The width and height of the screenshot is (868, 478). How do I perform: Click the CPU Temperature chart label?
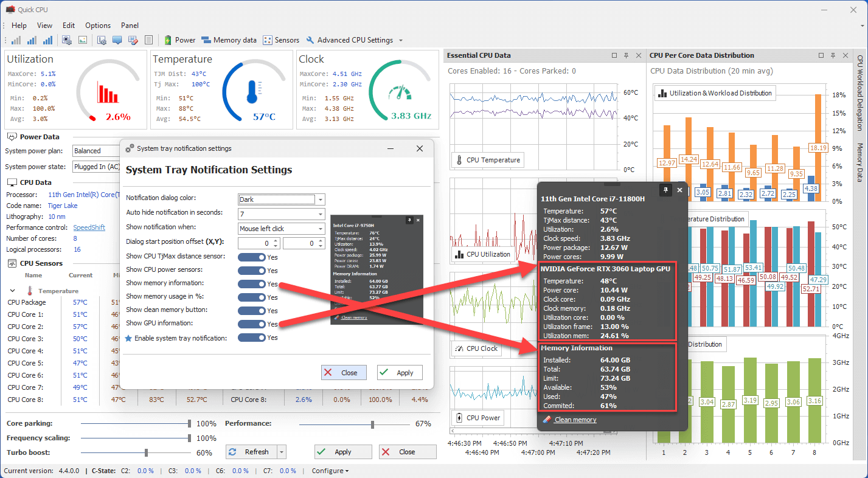point(488,160)
